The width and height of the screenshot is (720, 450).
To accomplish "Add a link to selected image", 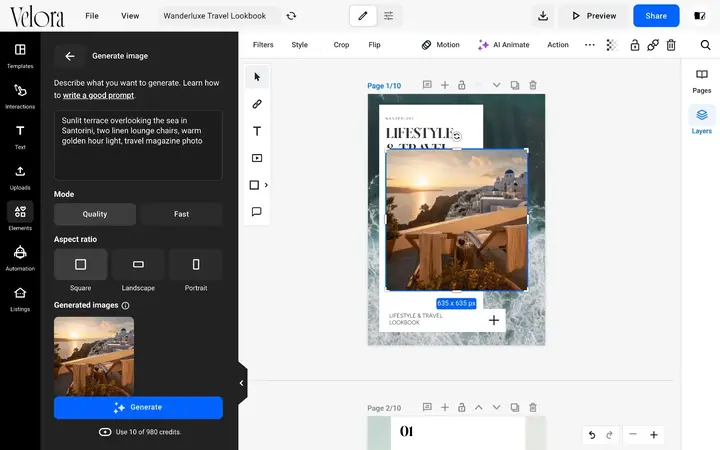I will [x=652, y=45].
